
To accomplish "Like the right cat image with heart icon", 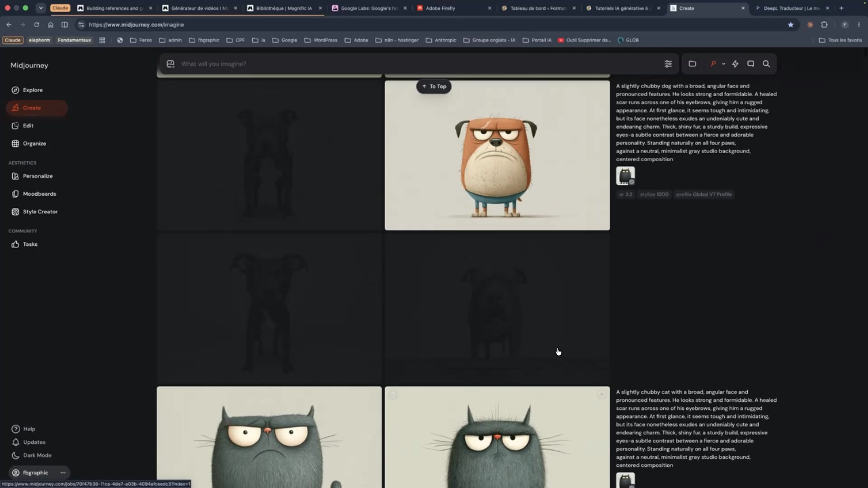I will pos(602,394).
